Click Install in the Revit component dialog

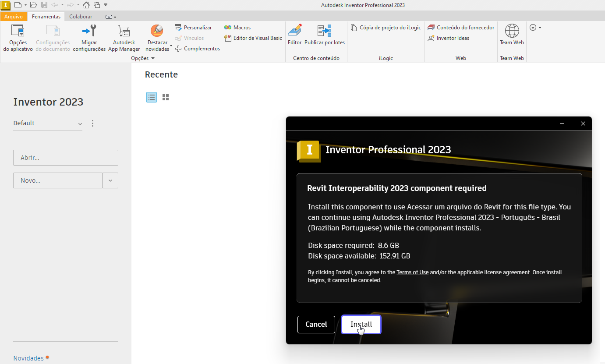coord(361,325)
